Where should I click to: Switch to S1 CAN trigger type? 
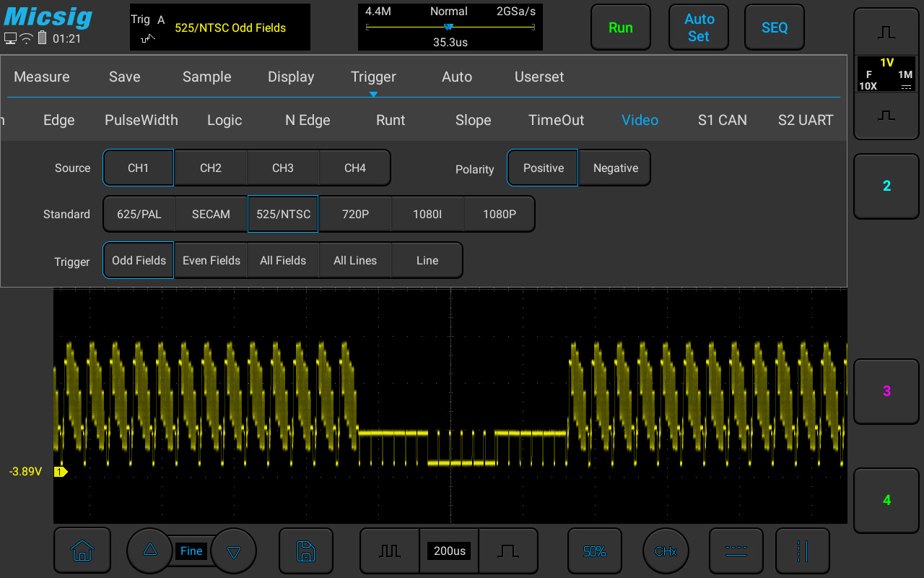tap(723, 120)
